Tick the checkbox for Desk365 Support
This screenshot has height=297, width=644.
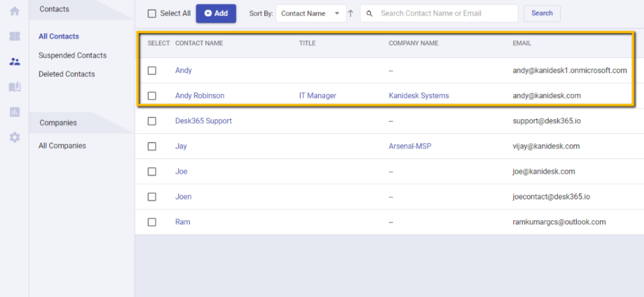click(x=152, y=121)
